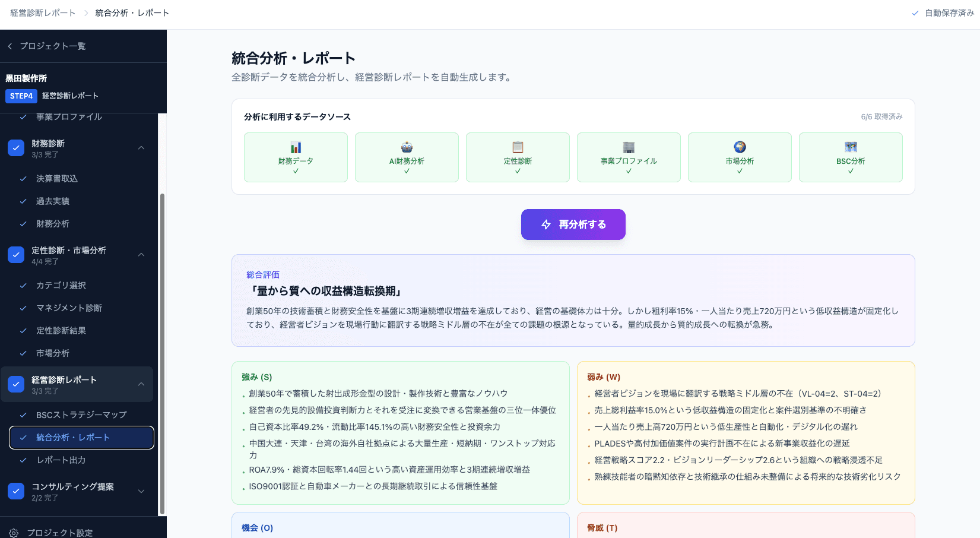Viewport: 980px width, 538px height.
Task: Open the BSC分析 data source icon
Action: [851, 148]
